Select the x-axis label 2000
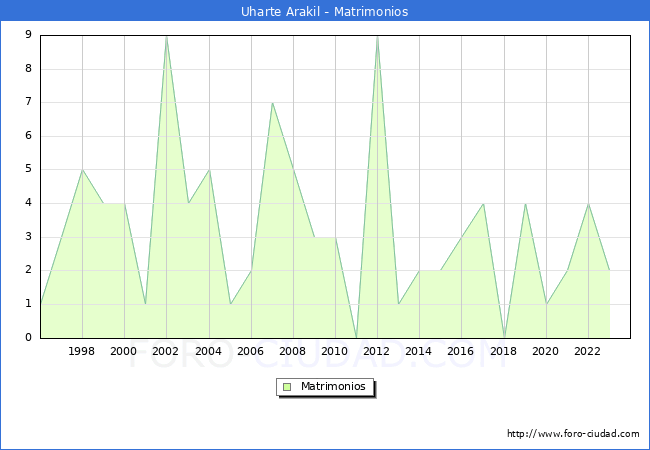This screenshot has height=450, width=650. tap(124, 351)
